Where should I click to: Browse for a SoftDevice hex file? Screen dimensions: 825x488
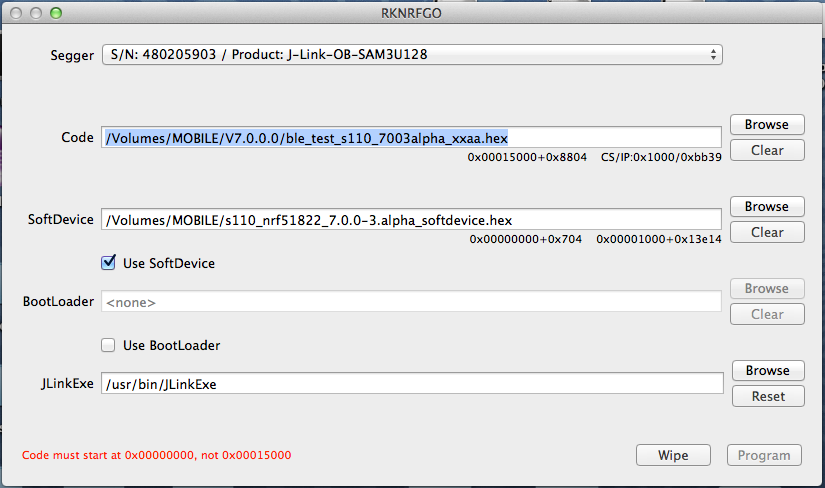(767, 207)
